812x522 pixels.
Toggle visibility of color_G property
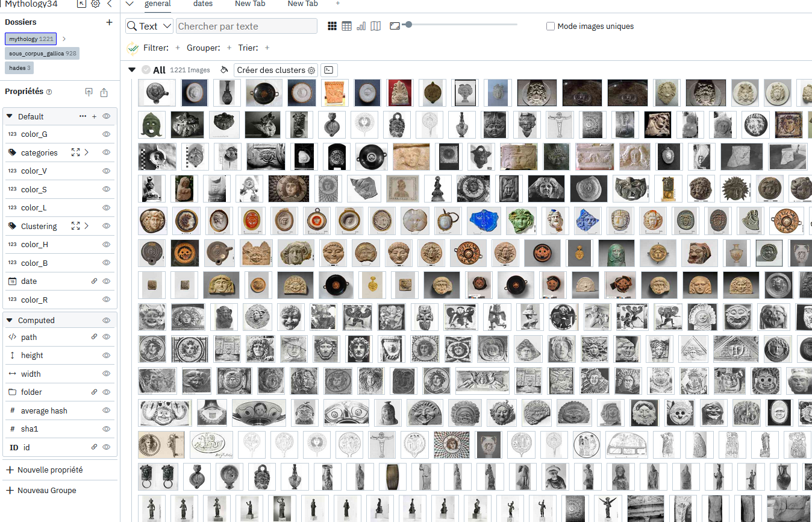click(106, 134)
